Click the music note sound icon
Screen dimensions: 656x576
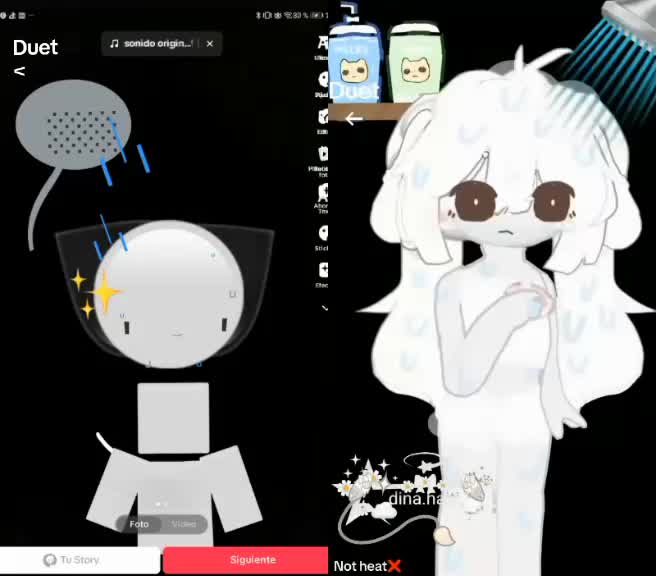pos(114,44)
